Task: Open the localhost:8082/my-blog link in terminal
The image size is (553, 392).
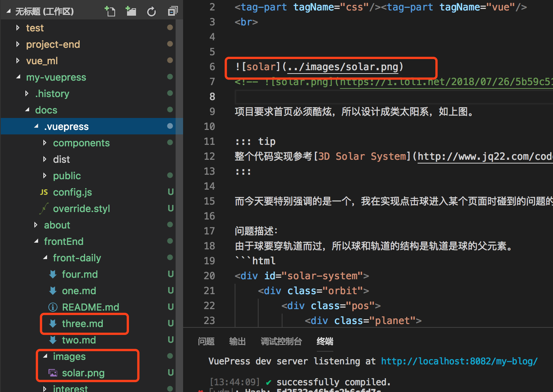Action: (x=459, y=361)
